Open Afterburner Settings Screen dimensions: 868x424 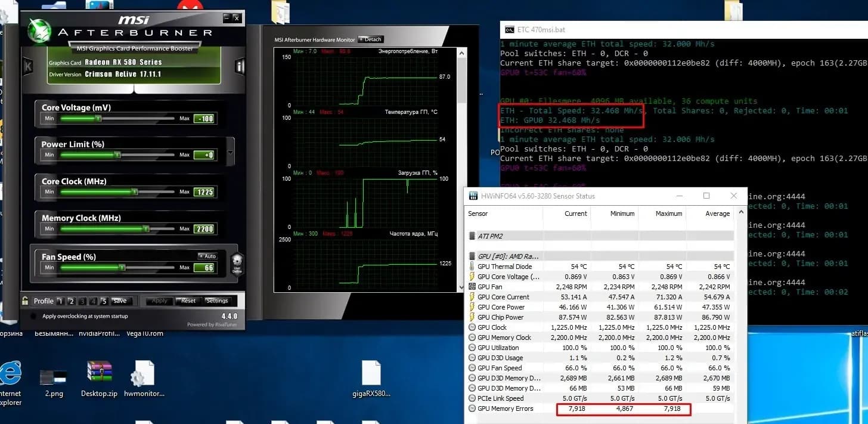coord(216,301)
